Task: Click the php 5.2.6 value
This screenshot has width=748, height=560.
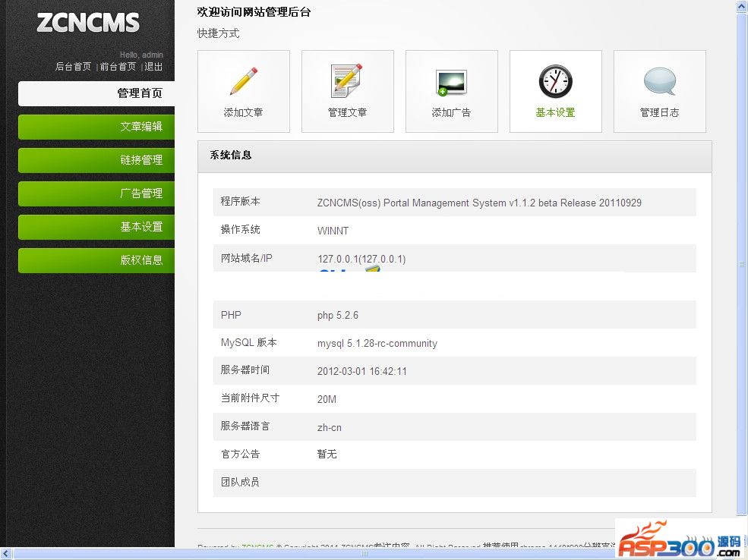Action: click(x=338, y=316)
